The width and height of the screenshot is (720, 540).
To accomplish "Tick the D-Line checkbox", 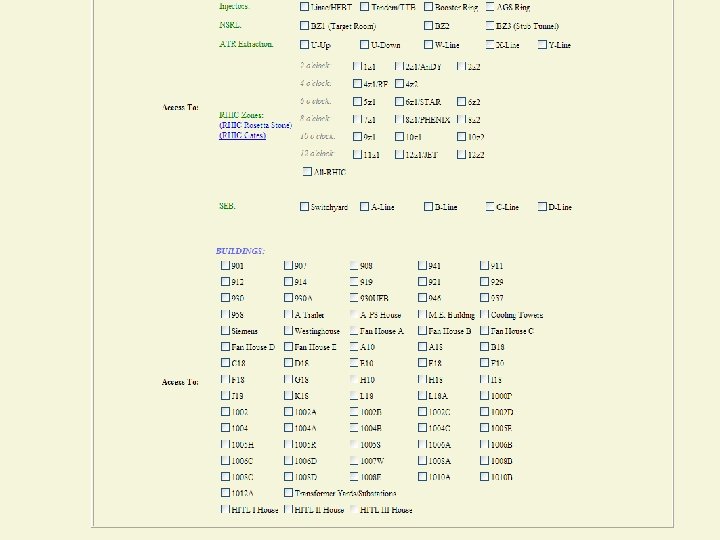I will [x=542, y=206].
